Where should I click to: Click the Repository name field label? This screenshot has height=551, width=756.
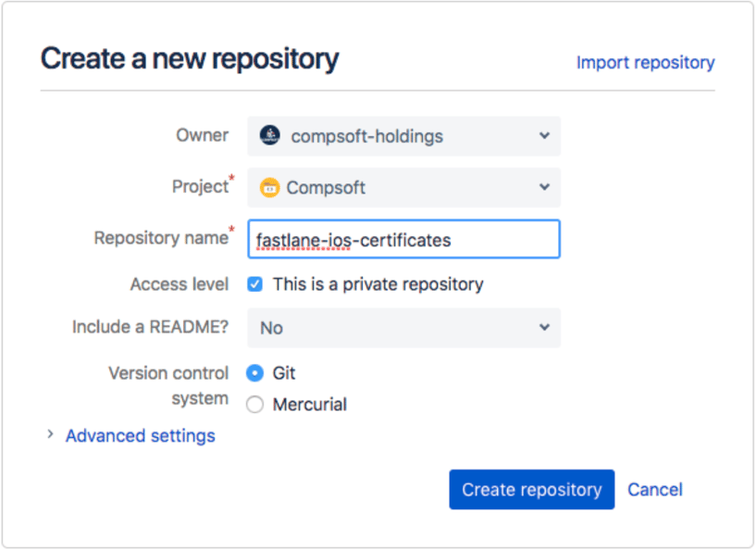point(161,238)
